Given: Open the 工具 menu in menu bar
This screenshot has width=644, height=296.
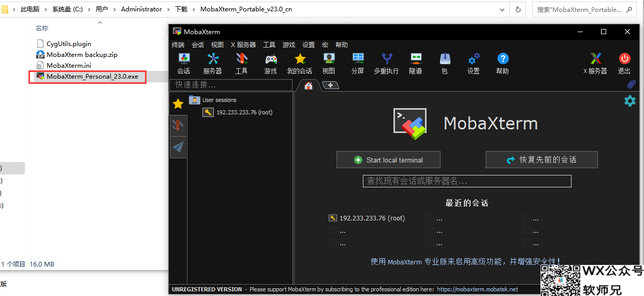Looking at the screenshot, I should [269, 45].
